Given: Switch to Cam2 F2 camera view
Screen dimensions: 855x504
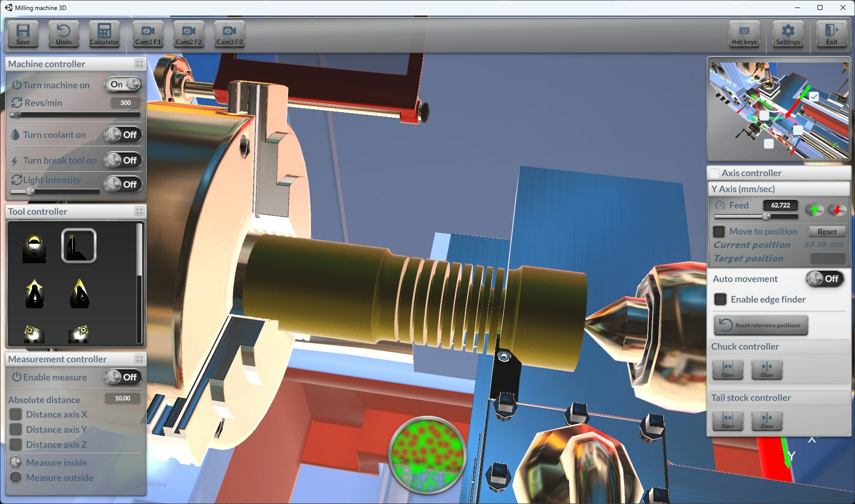Looking at the screenshot, I should coord(188,34).
